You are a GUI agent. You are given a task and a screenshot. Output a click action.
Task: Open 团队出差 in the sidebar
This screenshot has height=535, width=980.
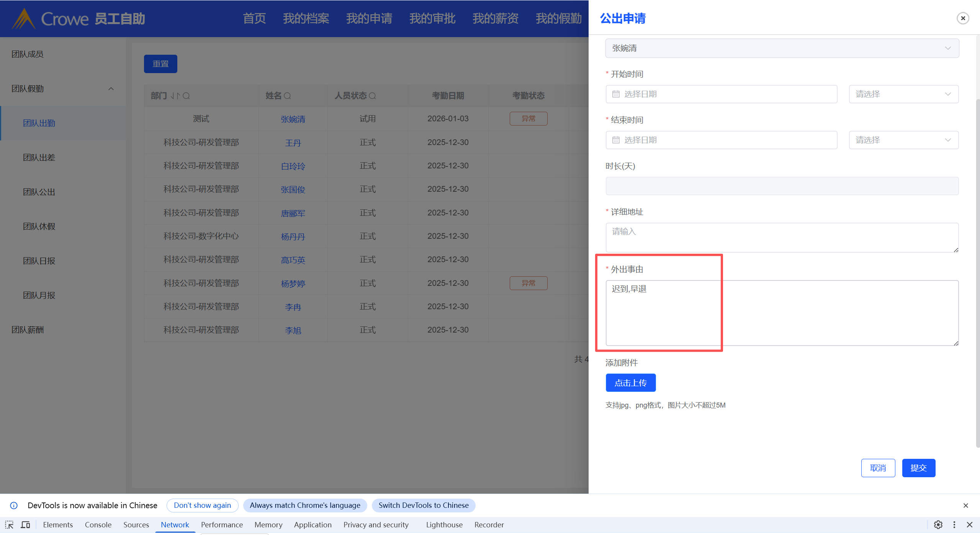(39, 158)
